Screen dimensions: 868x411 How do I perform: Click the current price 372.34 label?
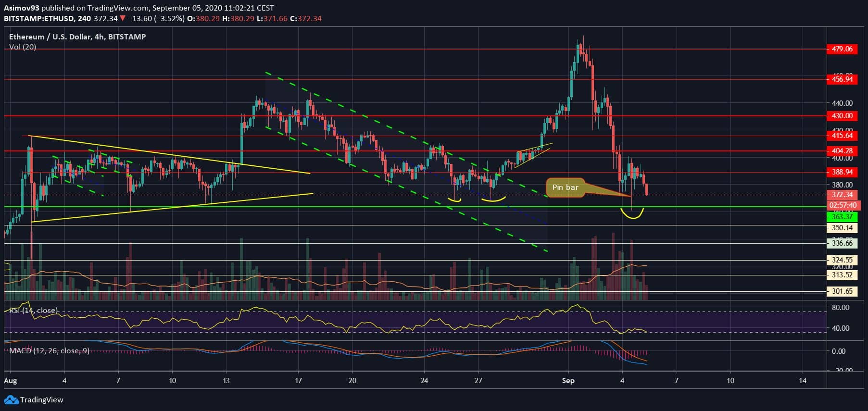pos(842,195)
